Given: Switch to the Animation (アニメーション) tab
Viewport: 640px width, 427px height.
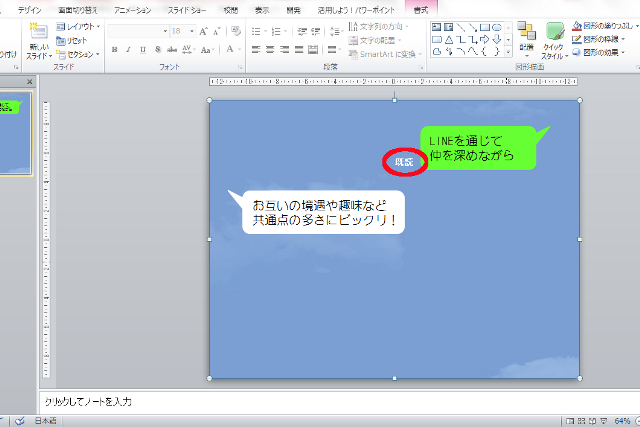Looking at the screenshot, I should coord(132,8).
